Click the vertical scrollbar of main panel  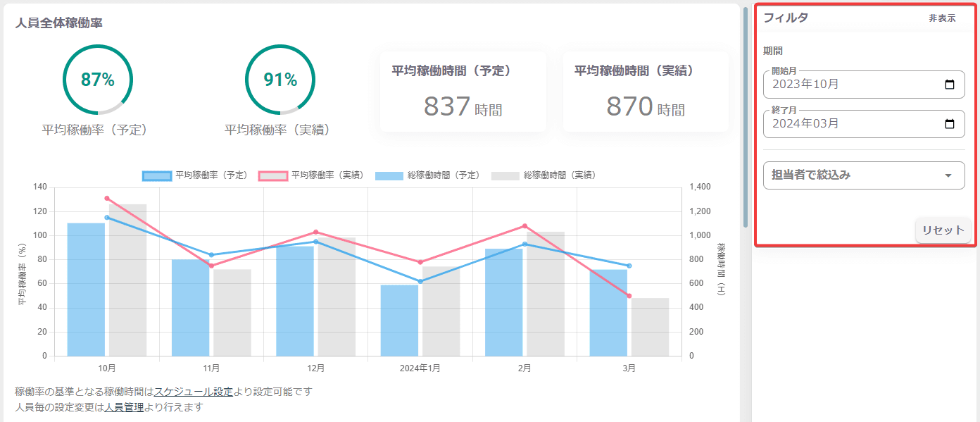(746, 117)
